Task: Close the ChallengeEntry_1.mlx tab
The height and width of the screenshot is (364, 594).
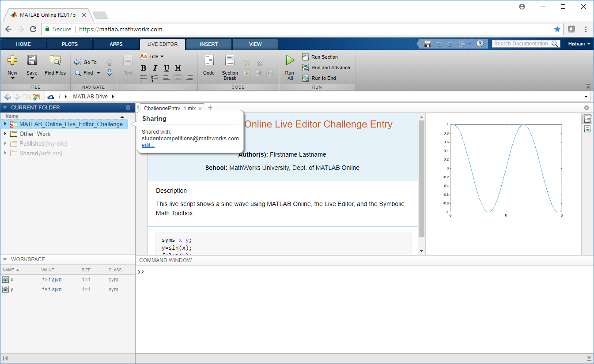Action: (200, 109)
